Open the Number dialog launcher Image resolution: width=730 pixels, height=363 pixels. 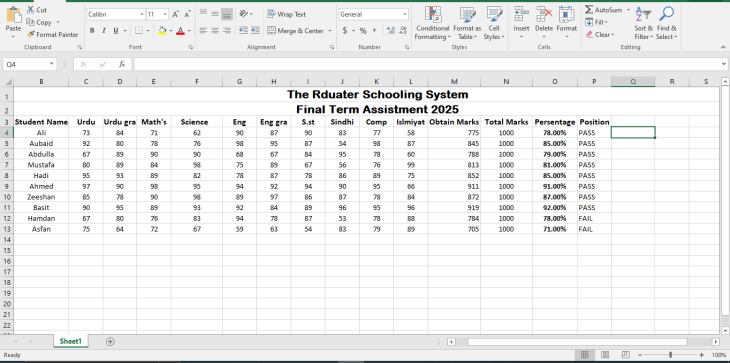(407, 47)
